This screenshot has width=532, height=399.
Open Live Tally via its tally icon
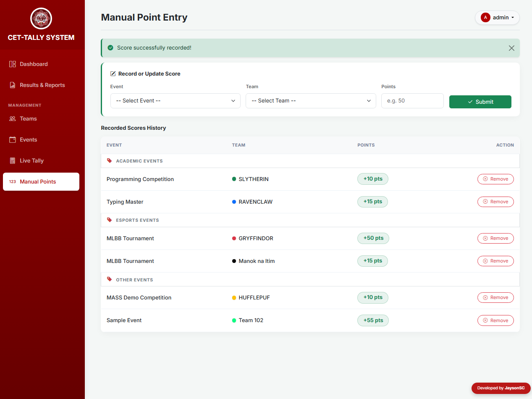[x=13, y=160]
